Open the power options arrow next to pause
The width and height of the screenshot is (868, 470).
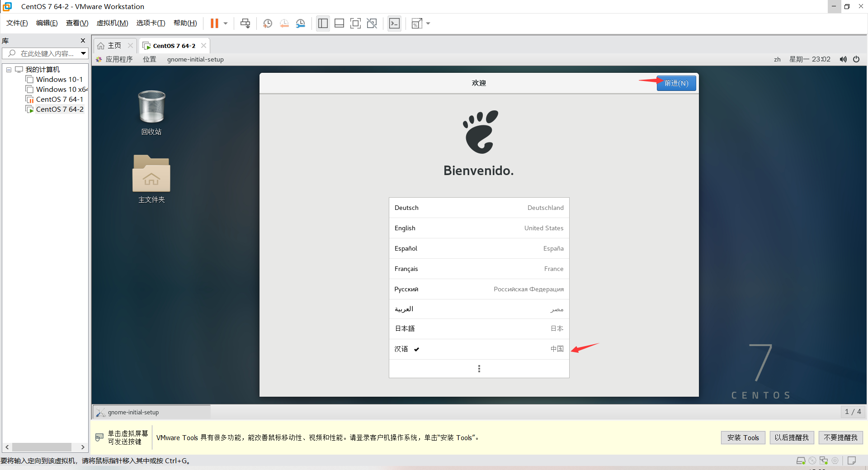[x=226, y=24]
